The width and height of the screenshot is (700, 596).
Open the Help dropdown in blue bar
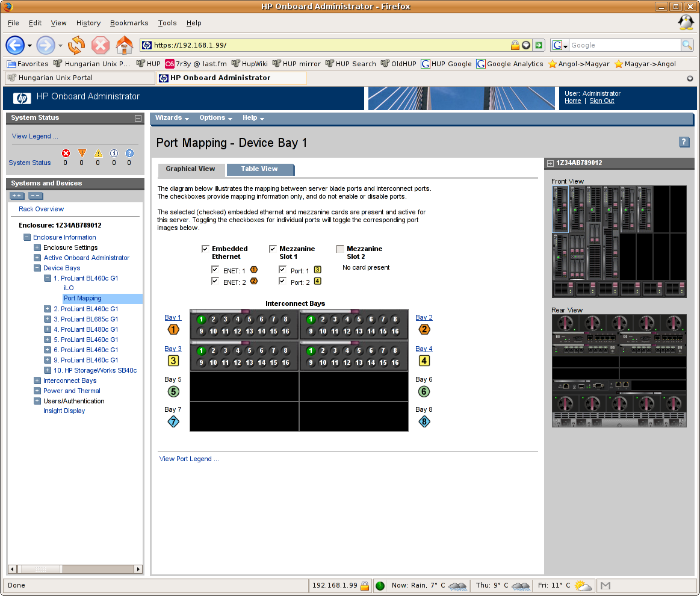pyautogui.click(x=253, y=118)
